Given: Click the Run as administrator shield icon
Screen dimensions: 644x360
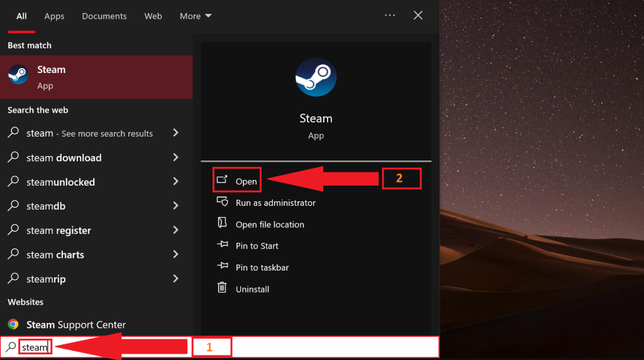Looking at the screenshot, I should tap(222, 201).
